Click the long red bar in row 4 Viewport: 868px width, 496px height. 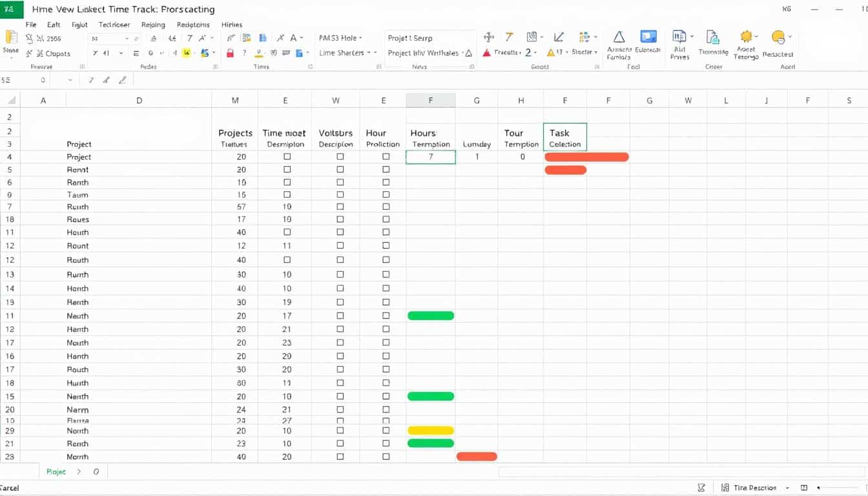point(586,157)
